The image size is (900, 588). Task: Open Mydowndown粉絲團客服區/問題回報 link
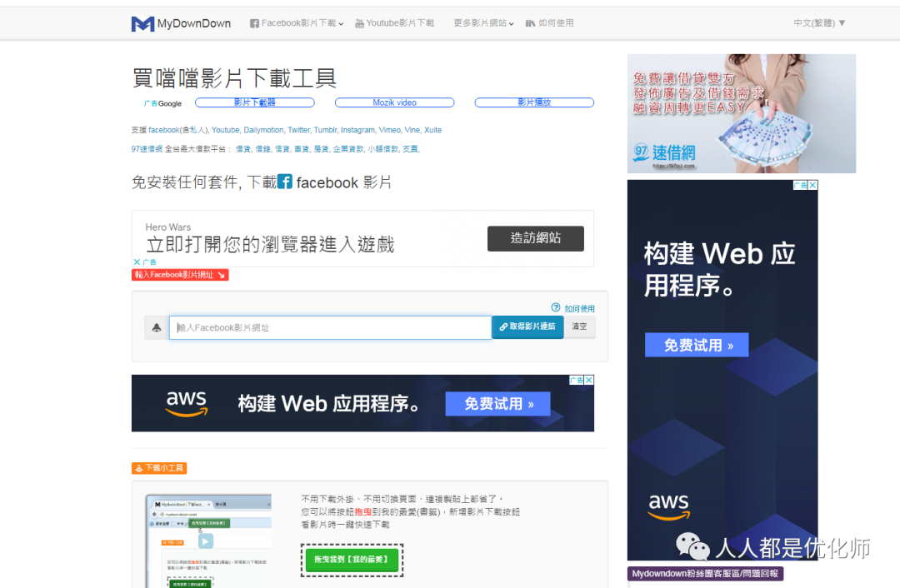tap(705, 574)
